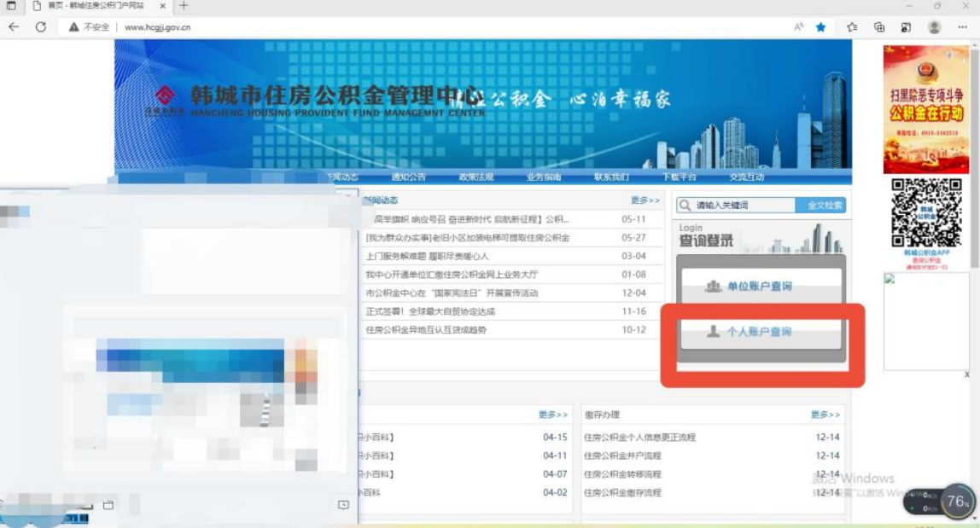This screenshot has width=980, height=528.
Task: Click the 05-27 date in the news list
Action: click(633, 237)
